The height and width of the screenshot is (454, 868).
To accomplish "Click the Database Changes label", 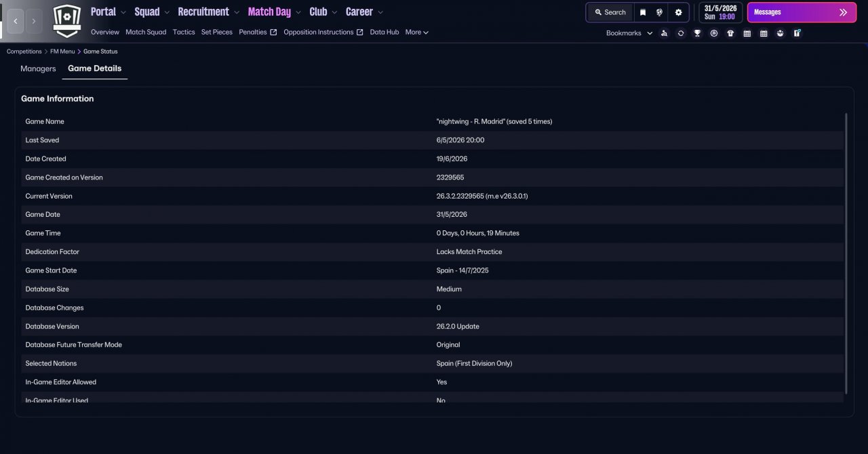I will (54, 308).
